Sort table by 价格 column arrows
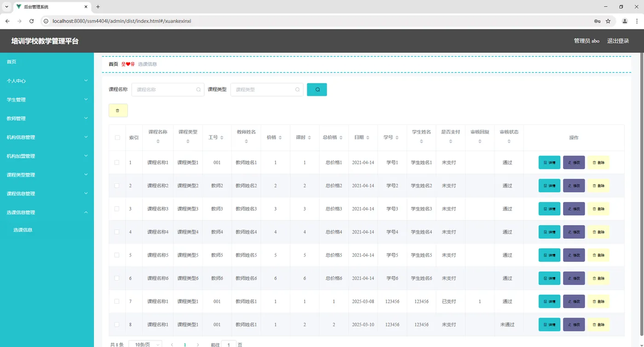Image resolution: width=644 pixels, height=347 pixels. pos(281,138)
